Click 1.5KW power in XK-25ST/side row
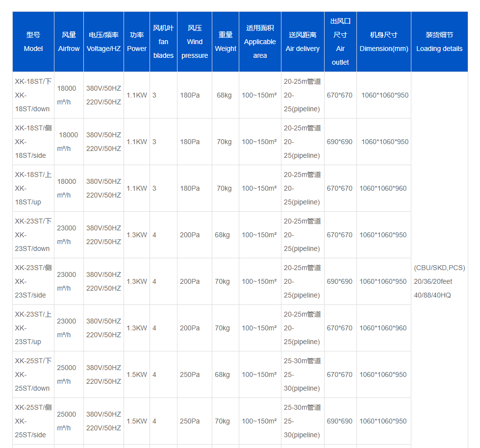 click(x=137, y=421)
